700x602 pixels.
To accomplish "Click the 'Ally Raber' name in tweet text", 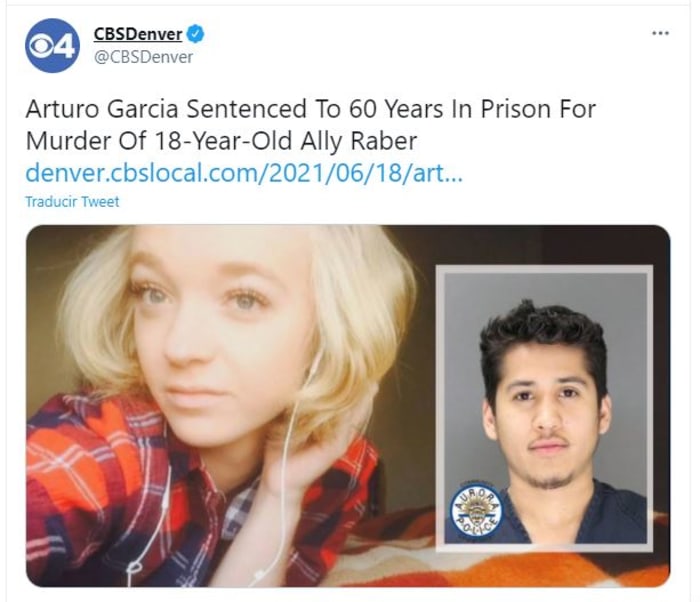I will click(x=359, y=141).
